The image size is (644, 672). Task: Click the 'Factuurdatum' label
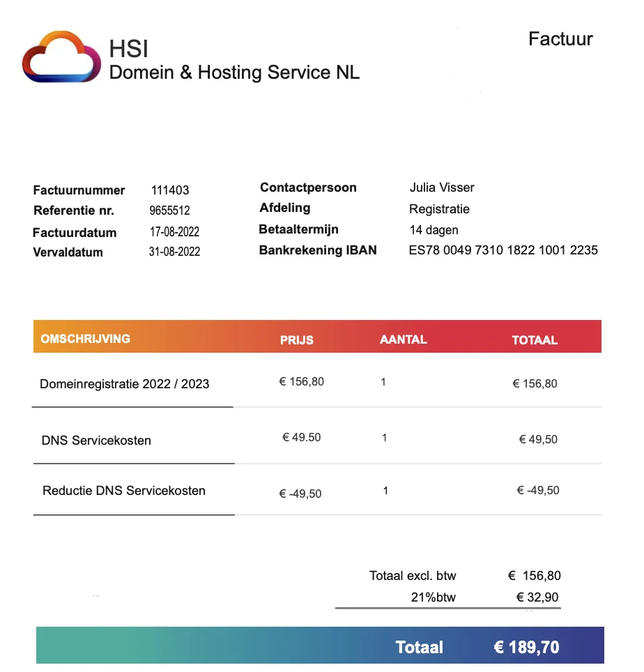75,233
